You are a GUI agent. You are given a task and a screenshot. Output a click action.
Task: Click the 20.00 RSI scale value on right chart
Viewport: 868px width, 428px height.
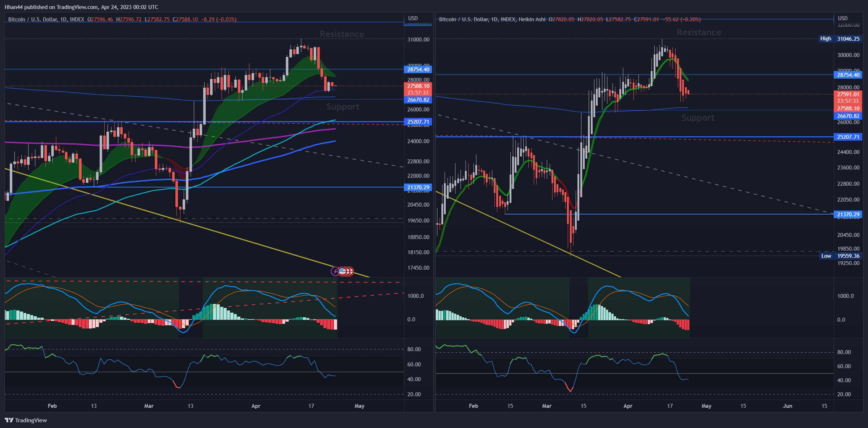844,394
